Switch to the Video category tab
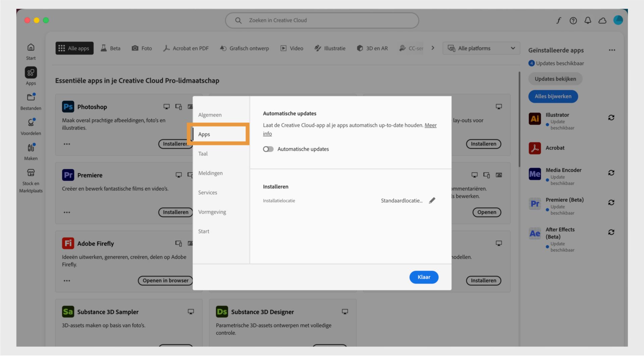Viewport: 644px width, 356px height. (x=291, y=48)
